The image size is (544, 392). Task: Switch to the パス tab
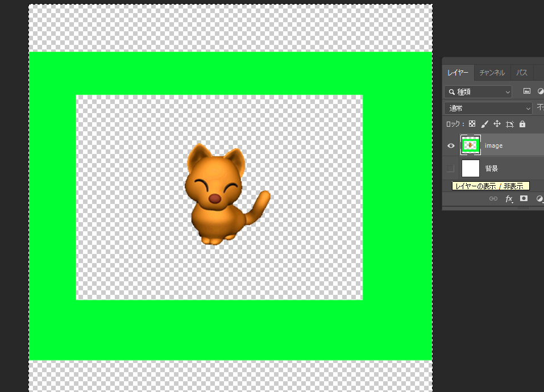[521, 73]
